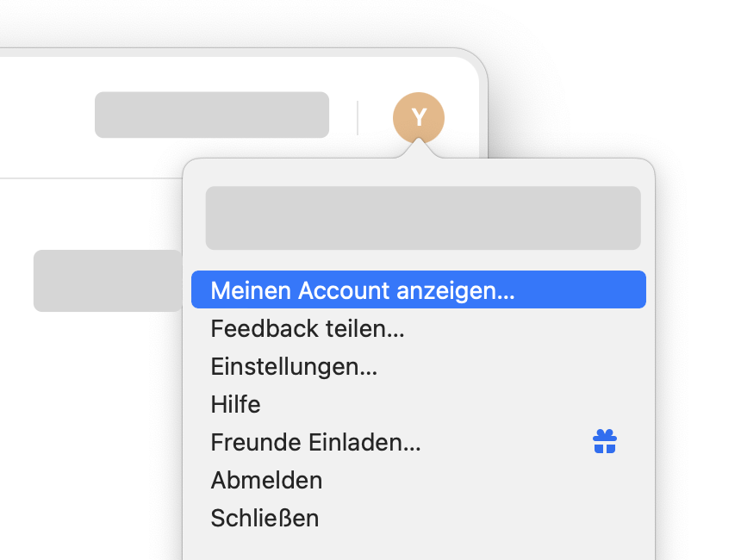The image size is (741, 560).
Task: Click empty popup space below Schließen
Action: 418,548
